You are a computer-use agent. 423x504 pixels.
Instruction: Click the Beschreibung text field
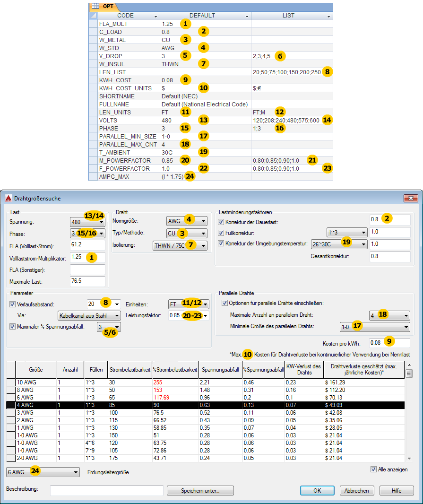pyautogui.click(x=107, y=490)
